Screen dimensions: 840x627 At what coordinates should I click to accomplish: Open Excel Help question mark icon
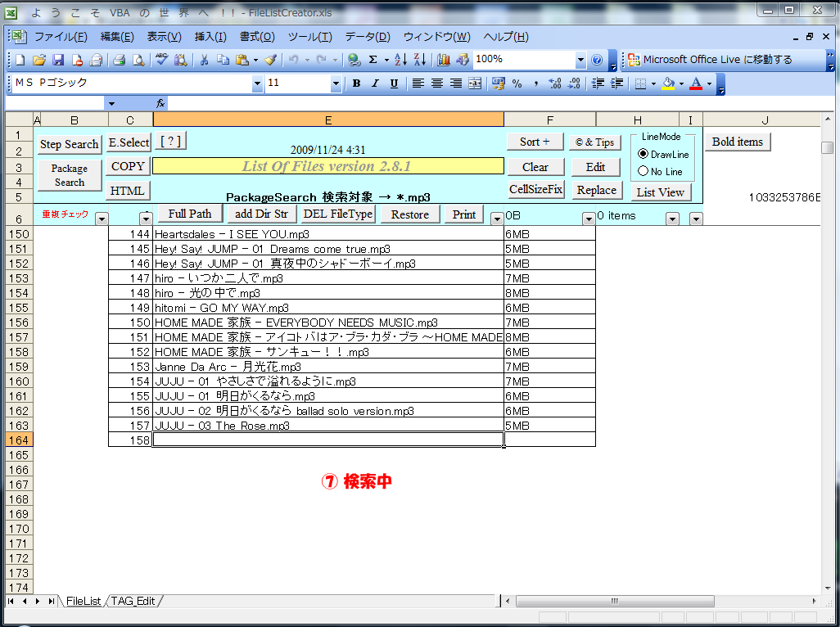click(x=597, y=60)
